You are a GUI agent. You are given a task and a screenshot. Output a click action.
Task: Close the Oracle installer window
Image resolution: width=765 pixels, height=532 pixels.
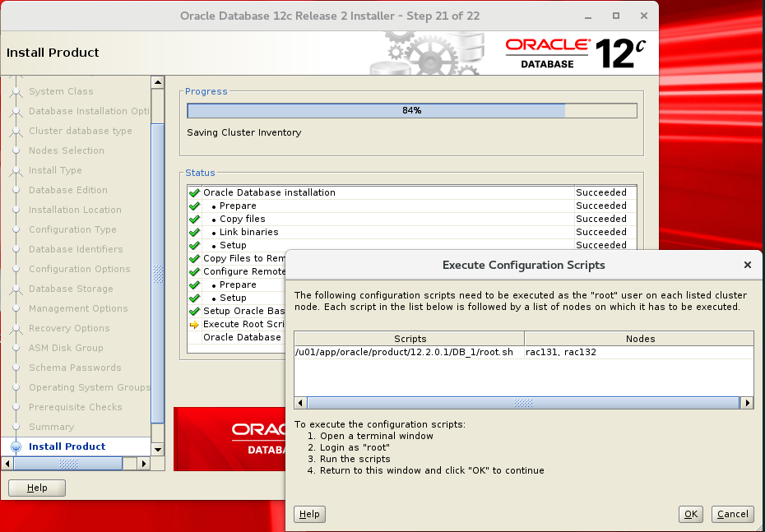643,16
